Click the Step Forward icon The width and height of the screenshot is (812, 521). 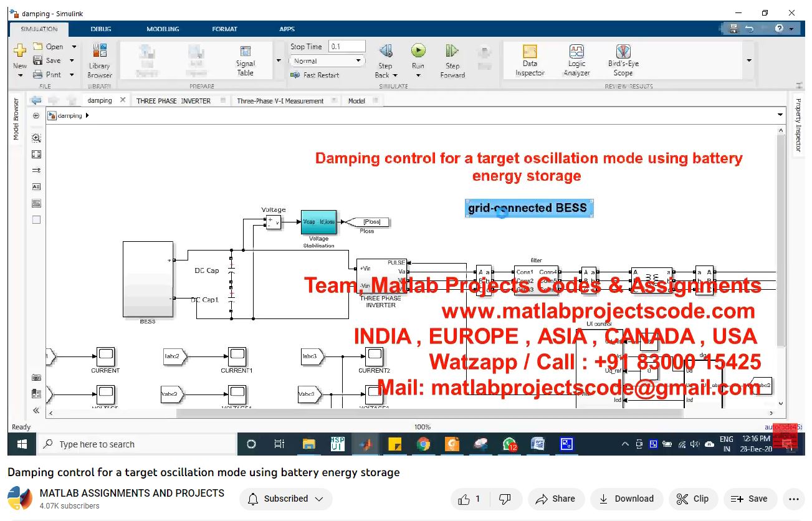pyautogui.click(x=452, y=51)
